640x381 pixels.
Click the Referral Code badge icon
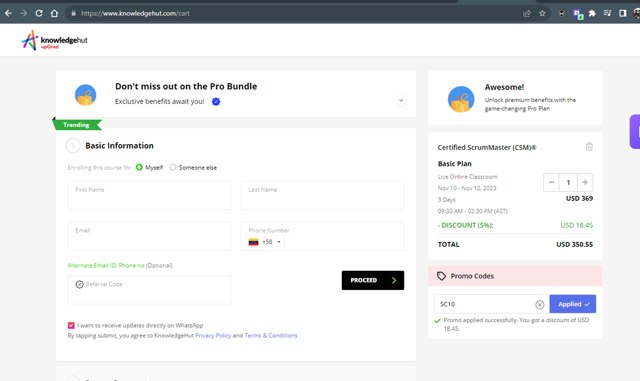(x=80, y=284)
